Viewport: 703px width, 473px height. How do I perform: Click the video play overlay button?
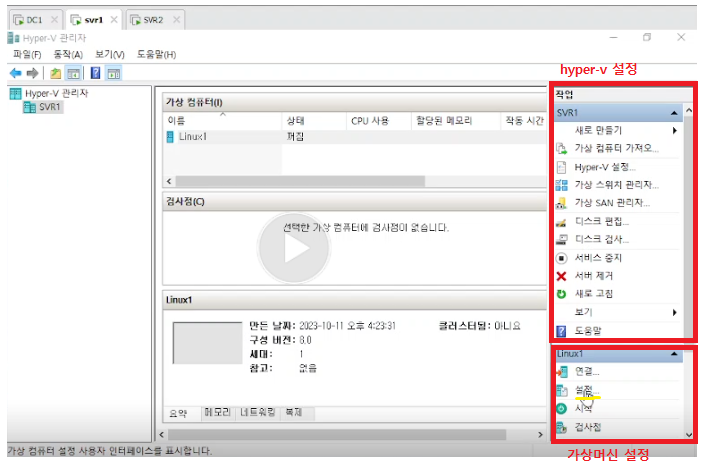(294, 247)
